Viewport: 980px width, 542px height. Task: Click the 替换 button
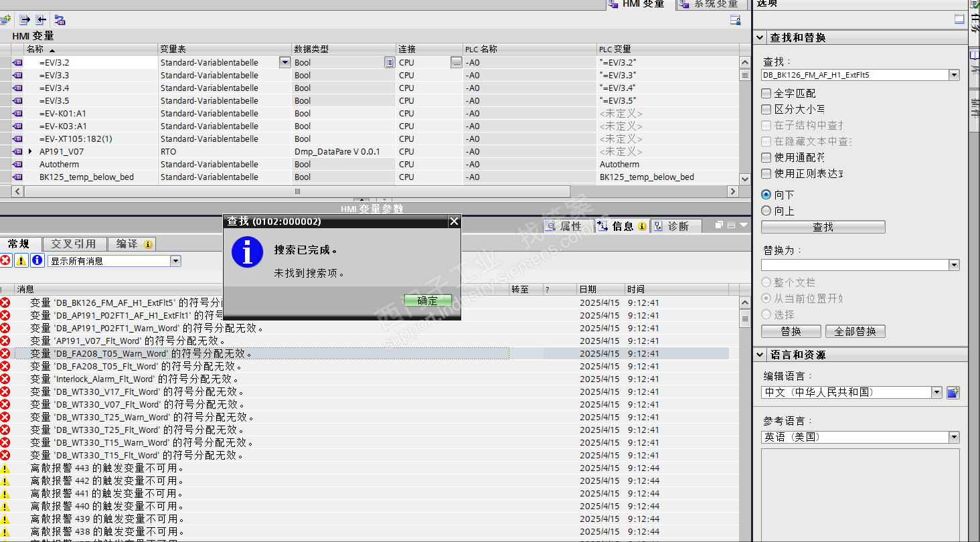tap(791, 331)
